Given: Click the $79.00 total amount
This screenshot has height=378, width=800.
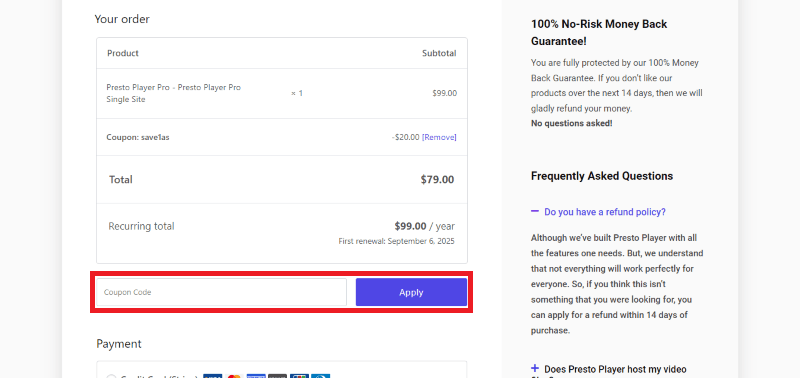Looking at the screenshot, I should pos(437,180).
